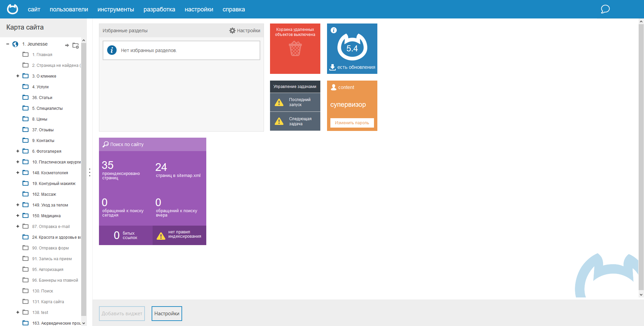Collapse the 1. Jeunesse root node
Image resolution: width=644 pixels, height=326 pixels.
[8, 44]
